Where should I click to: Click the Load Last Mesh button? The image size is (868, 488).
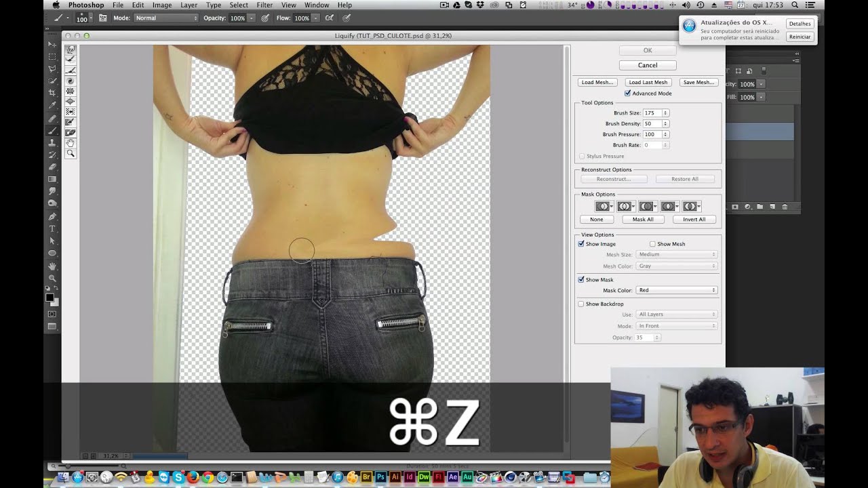[648, 82]
